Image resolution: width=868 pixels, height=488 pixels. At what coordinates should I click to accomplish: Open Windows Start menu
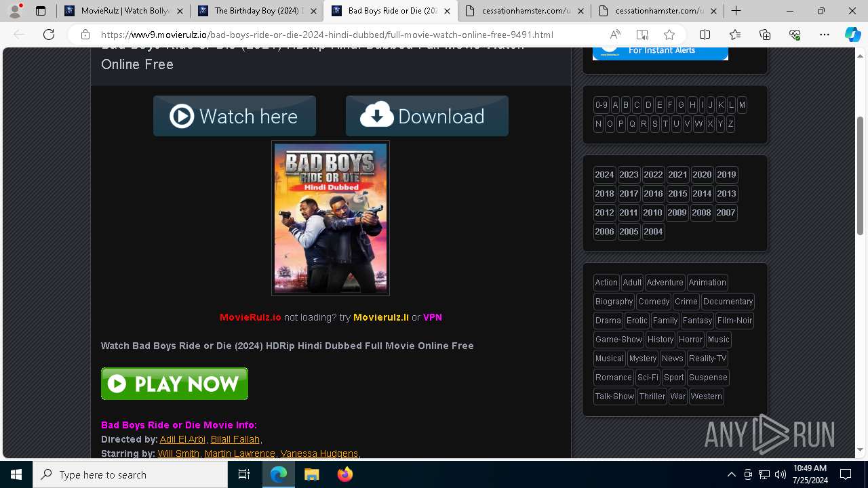tap(16, 474)
